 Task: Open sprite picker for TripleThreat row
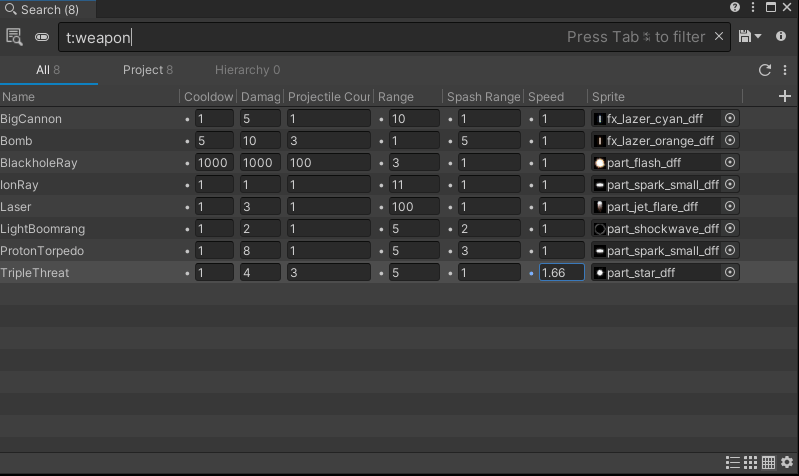730,273
